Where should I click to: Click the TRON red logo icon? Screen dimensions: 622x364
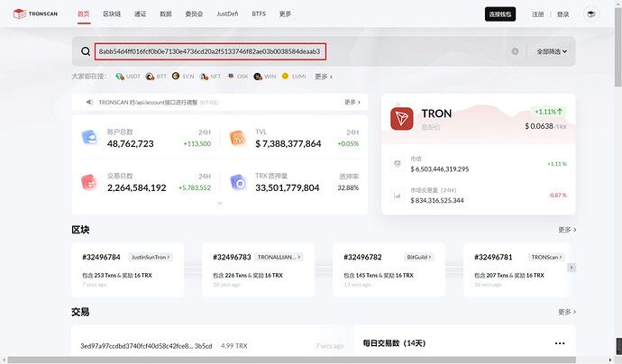pos(401,119)
